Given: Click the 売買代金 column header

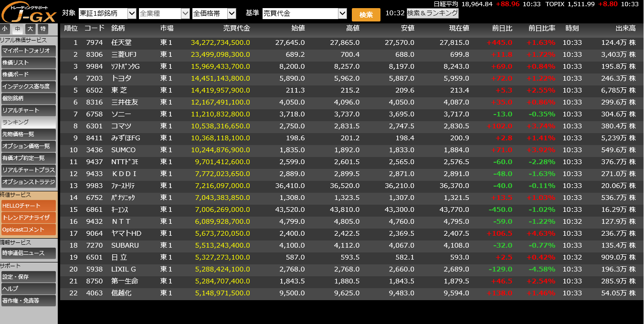Looking at the screenshot, I should [236, 29].
